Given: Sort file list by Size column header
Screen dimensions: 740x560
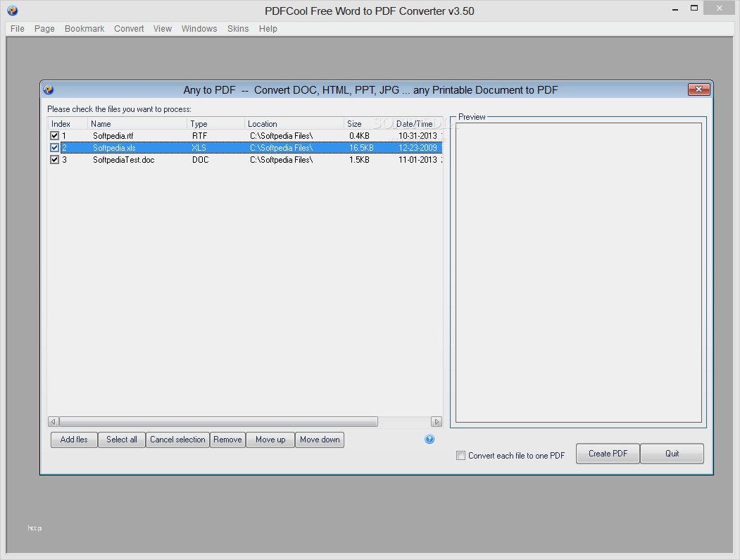Looking at the screenshot, I should click(x=368, y=124).
